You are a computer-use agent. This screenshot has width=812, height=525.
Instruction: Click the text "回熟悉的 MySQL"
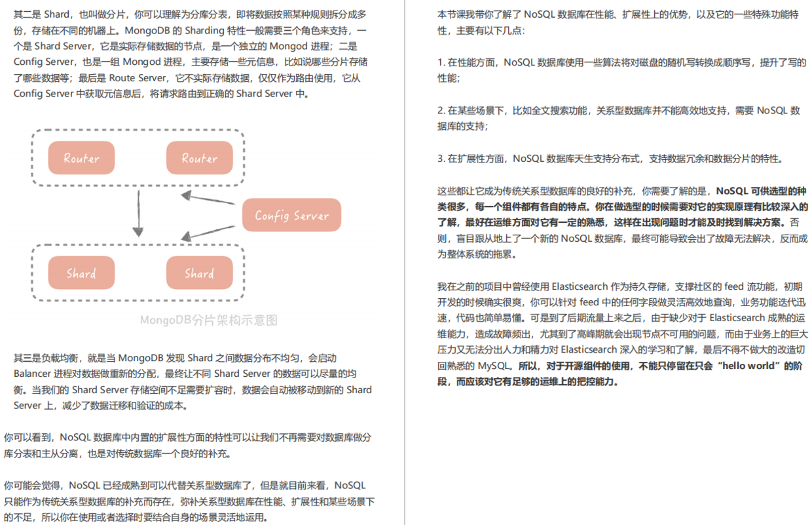pos(472,366)
